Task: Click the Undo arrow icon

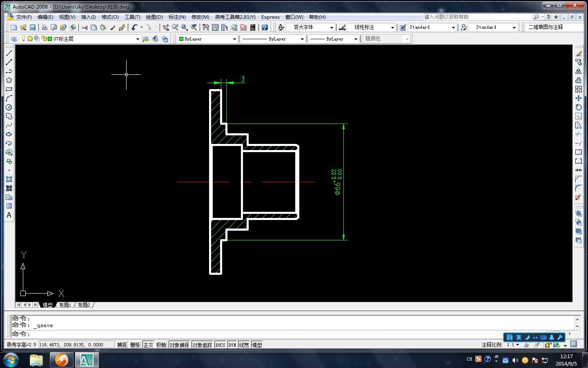Action: [134, 27]
